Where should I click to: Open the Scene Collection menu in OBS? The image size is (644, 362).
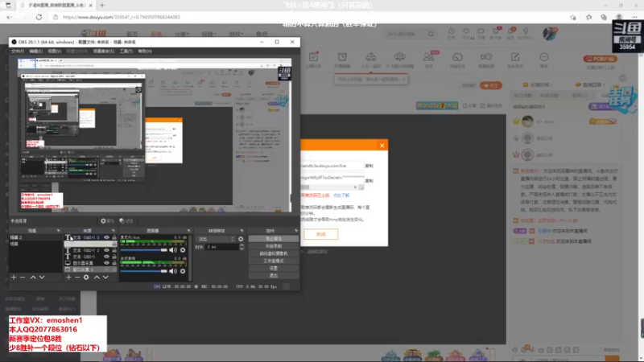coord(104,51)
